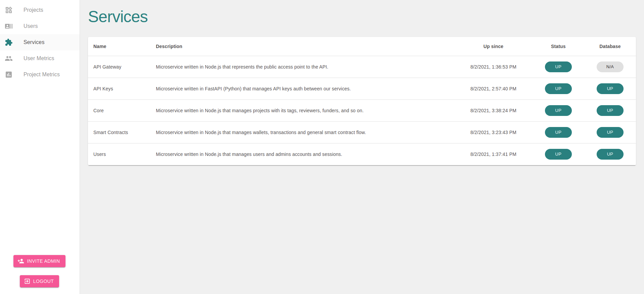This screenshot has width=644, height=294.
Task: Click the Status column header
Action: click(x=558, y=46)
